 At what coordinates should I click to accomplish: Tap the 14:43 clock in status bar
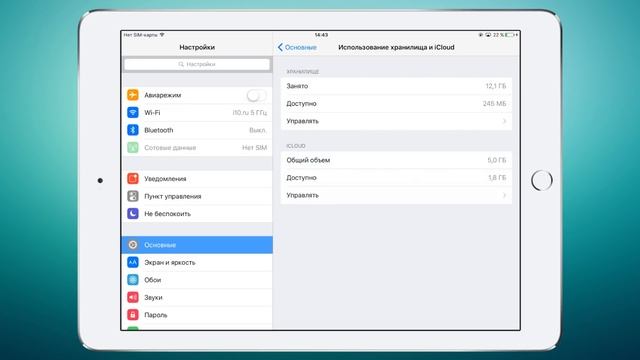321,35
